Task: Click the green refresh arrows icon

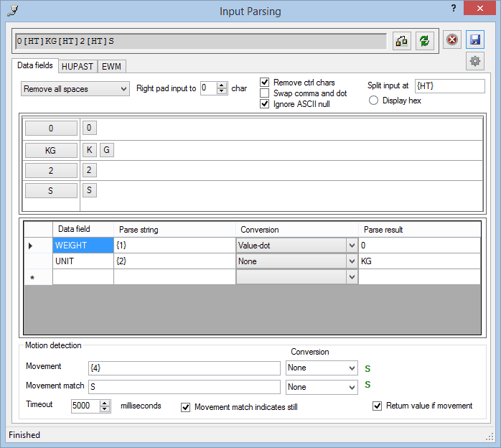Action: [425, 41]
